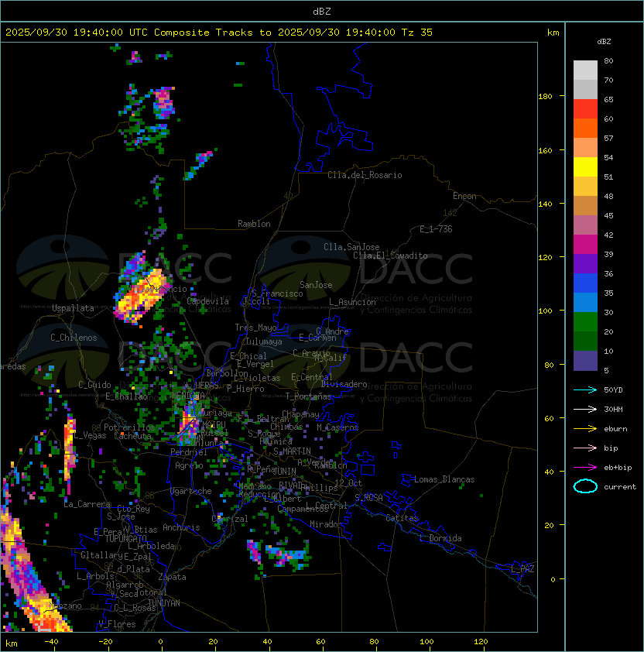Click the 'Anchoris' map label
The image size is (644, 652).
click(181, 527)
